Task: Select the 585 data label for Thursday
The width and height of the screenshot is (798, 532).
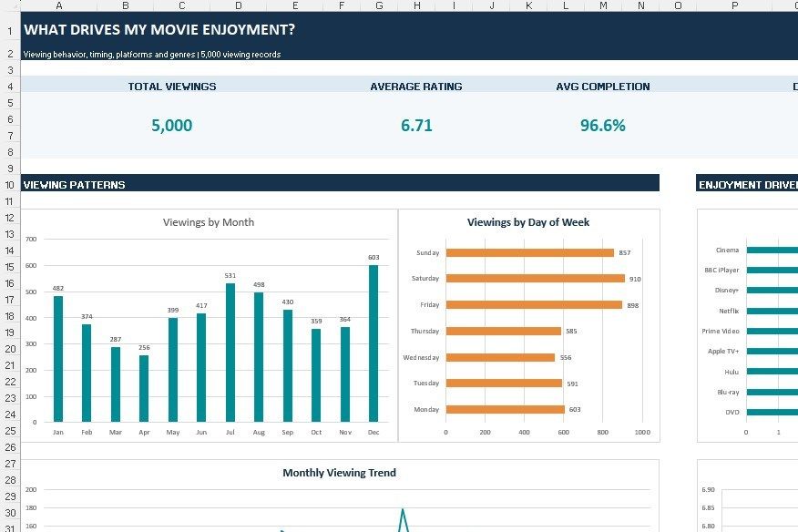Action: coord(571,331)
